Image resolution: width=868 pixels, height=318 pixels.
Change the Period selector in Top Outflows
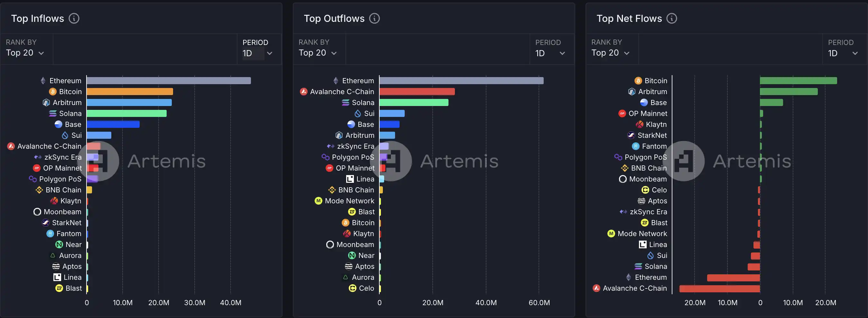[x=550, y=53]
